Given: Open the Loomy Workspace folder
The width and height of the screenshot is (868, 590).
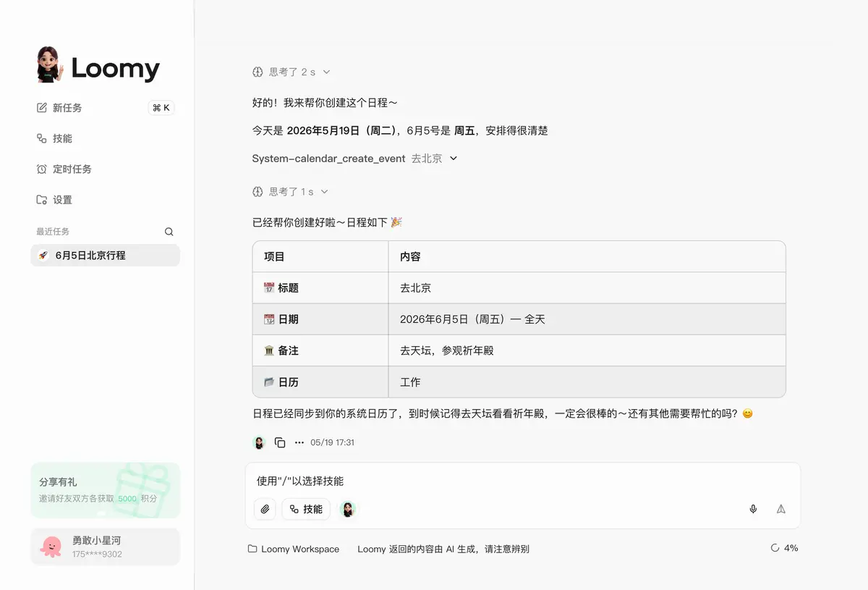Looking at the screenshot, I should (294, 549).
